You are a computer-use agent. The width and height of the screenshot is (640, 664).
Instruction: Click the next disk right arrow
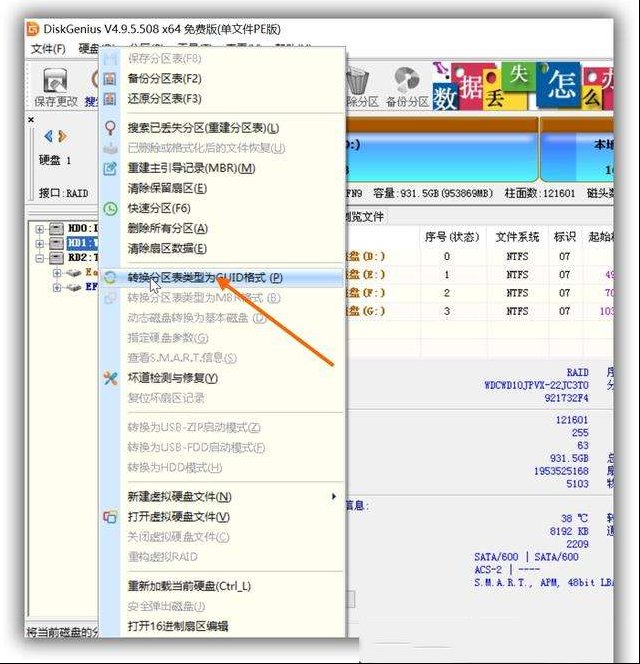62,136
